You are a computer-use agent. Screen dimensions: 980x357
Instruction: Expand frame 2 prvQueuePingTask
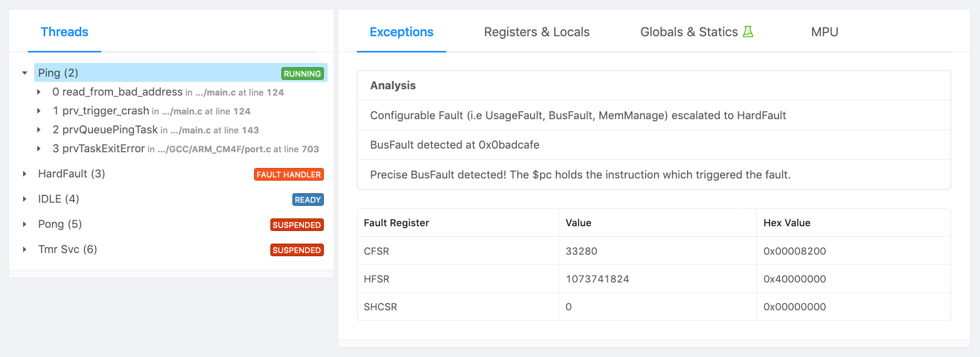(39, 130)
